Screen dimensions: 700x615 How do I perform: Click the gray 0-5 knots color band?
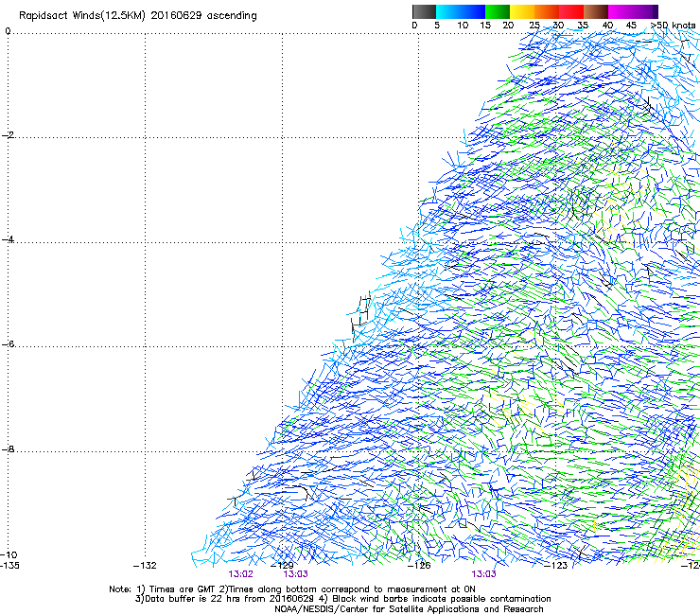pyautogui.click(x=424, y=11)
